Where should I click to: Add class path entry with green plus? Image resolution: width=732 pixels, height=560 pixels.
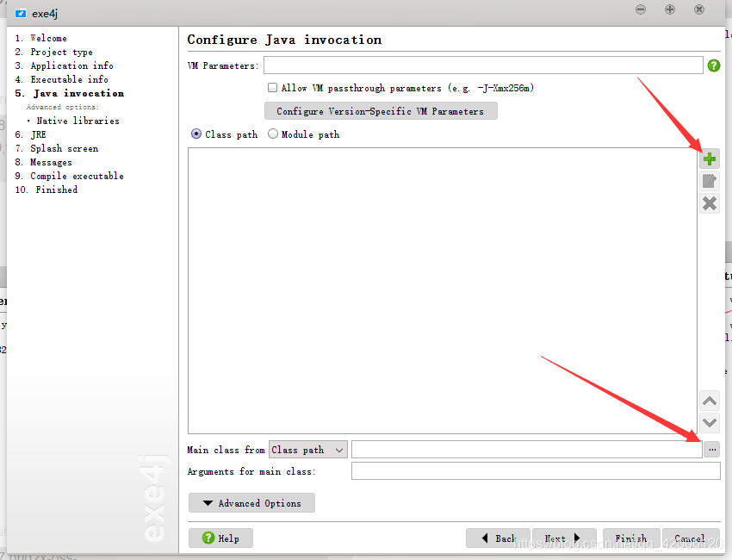tap(709, 159)
